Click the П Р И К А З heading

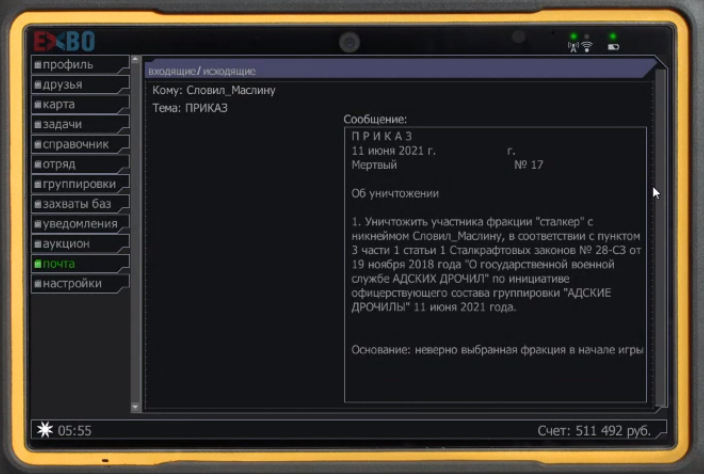point(382,136)
